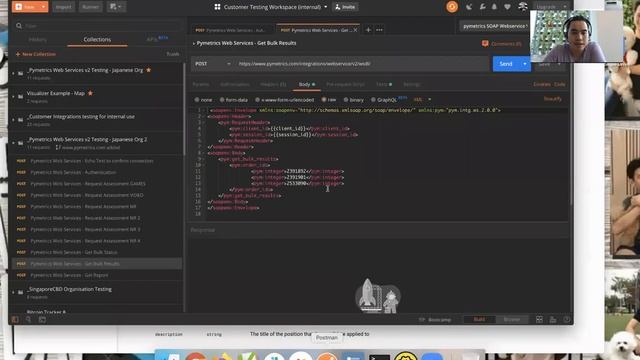Viewport: 640px width, 360px height.
Task: Open the XML format dropdown
Action: 422,100
